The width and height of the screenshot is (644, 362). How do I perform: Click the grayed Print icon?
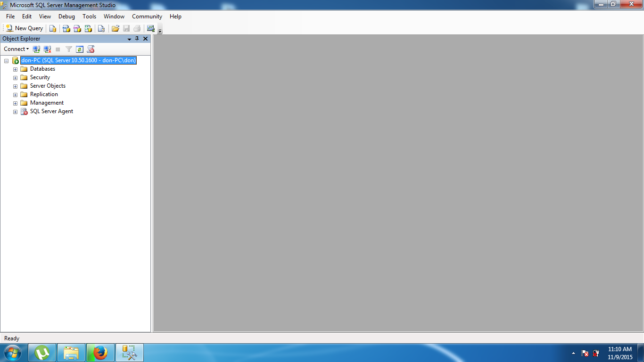point(137,28)
